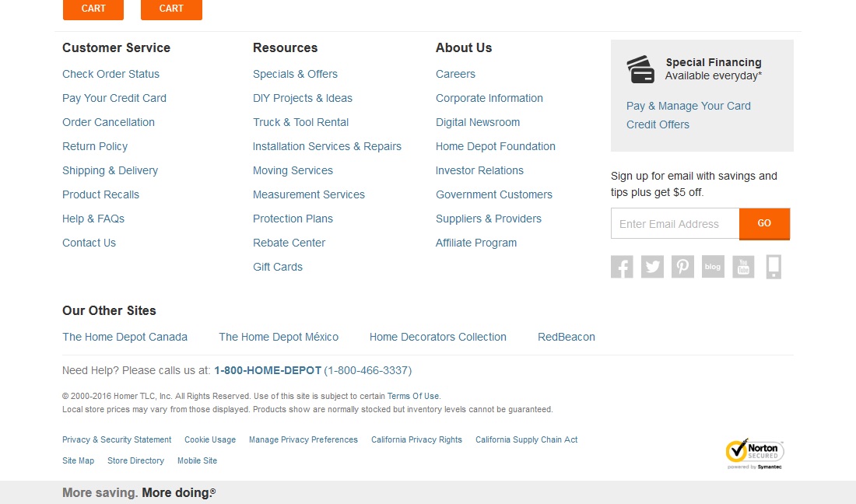Viewport: 856px width, 504px height.
Task: View the Careers page
Action: [455, 74]
